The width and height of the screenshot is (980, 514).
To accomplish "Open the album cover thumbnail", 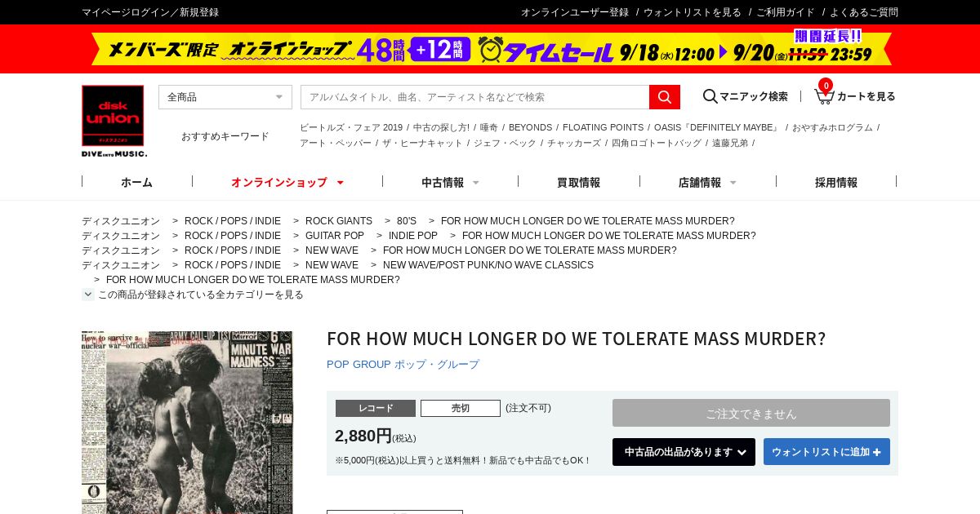I will (x=187, y=422).
